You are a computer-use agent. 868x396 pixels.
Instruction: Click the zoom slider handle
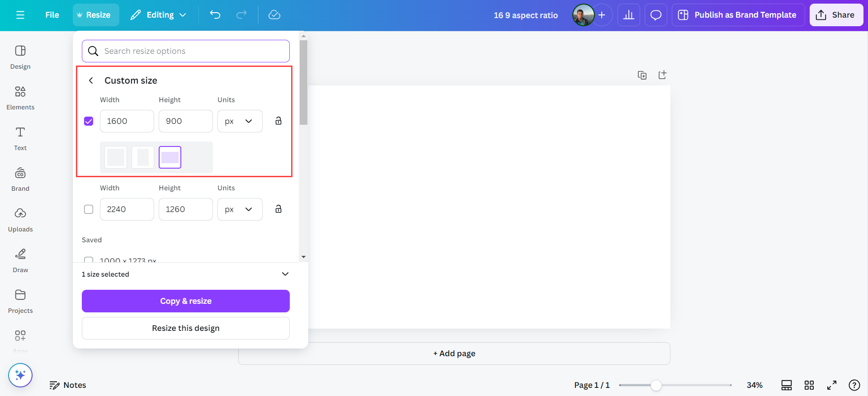656,385
